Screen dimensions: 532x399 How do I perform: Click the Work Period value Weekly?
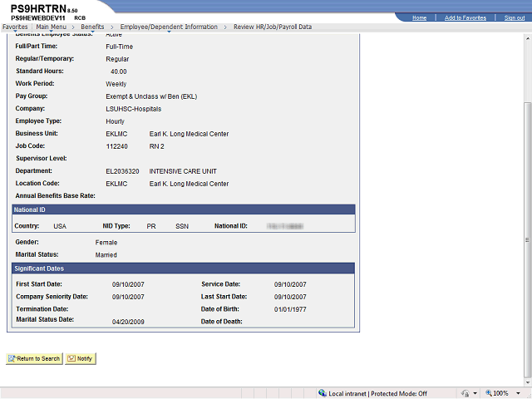coord(116,84)
